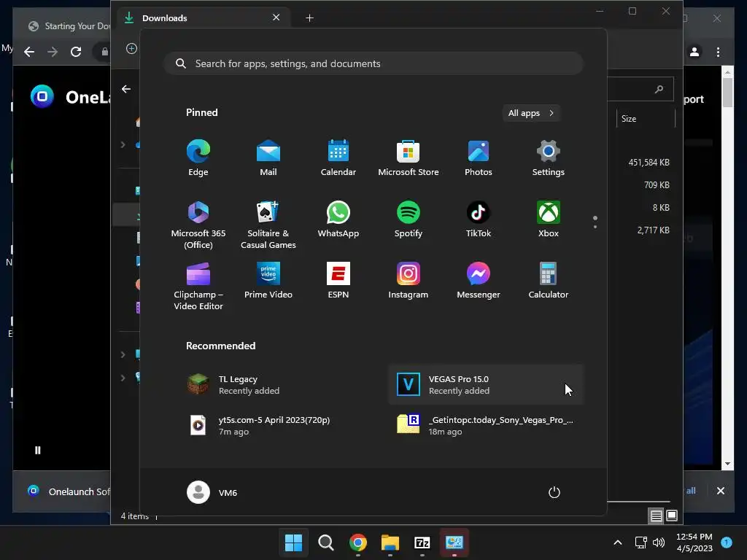Viewport: 747px width, 560px height.
Task: Open Clipchamp Video Editor
Action: [x=198, y=286]
